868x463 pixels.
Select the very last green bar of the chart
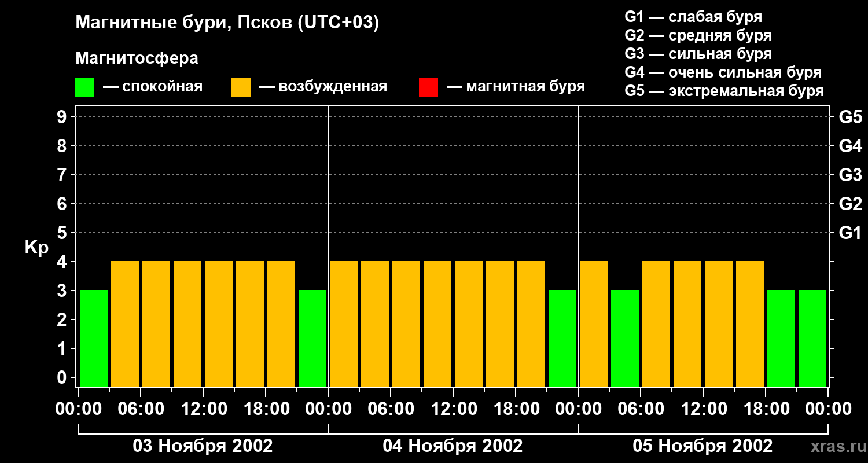point(812,338)
